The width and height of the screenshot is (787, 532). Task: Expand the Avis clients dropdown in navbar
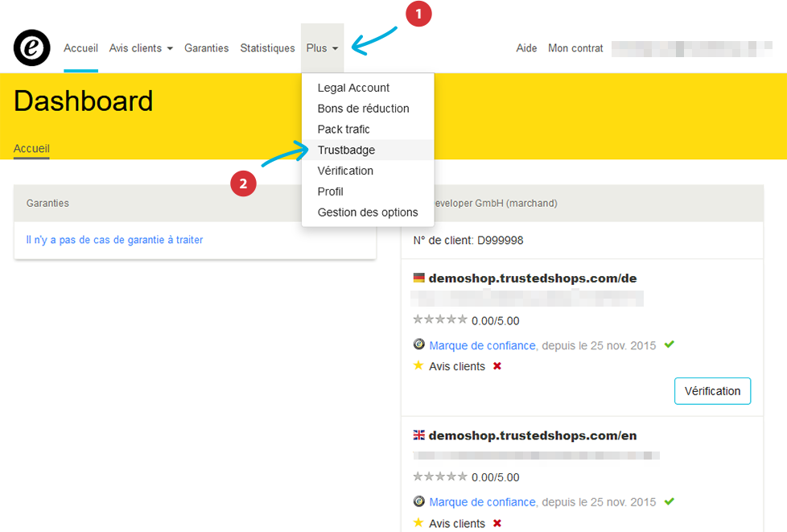(x=141, y=48)
